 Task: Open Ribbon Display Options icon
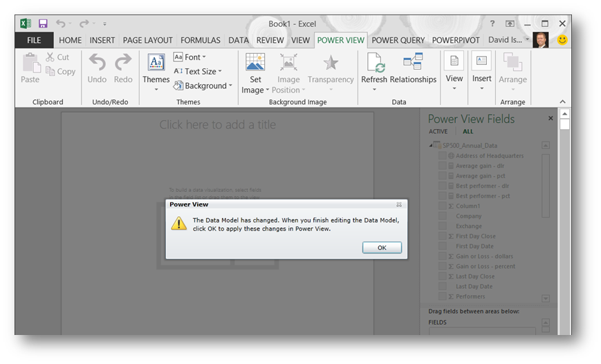pos(510,23)
